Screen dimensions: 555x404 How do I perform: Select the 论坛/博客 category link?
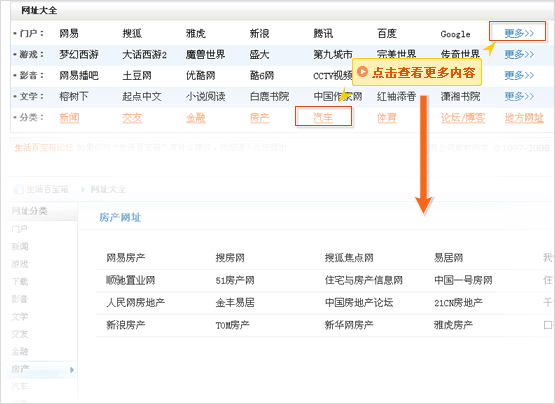click(x=463, y=117)
